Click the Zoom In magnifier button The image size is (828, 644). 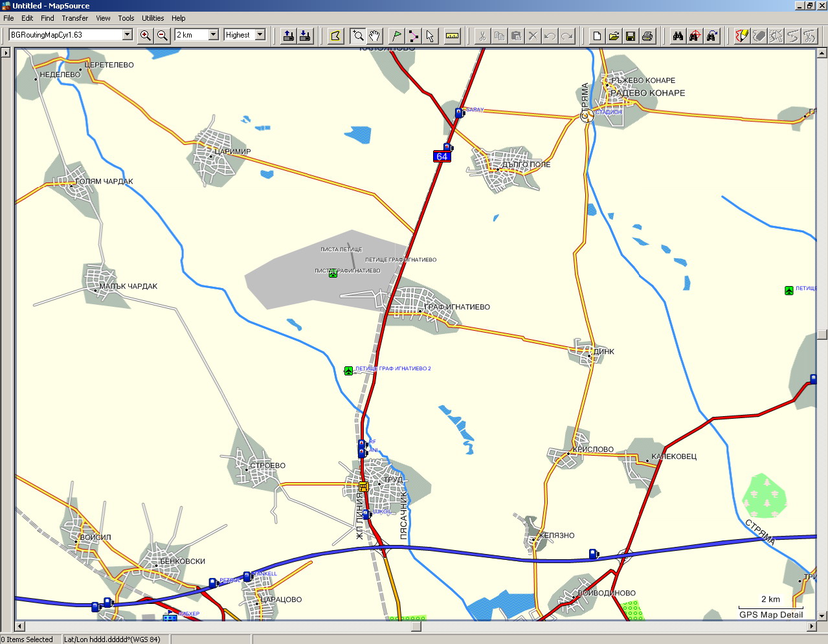146,36
